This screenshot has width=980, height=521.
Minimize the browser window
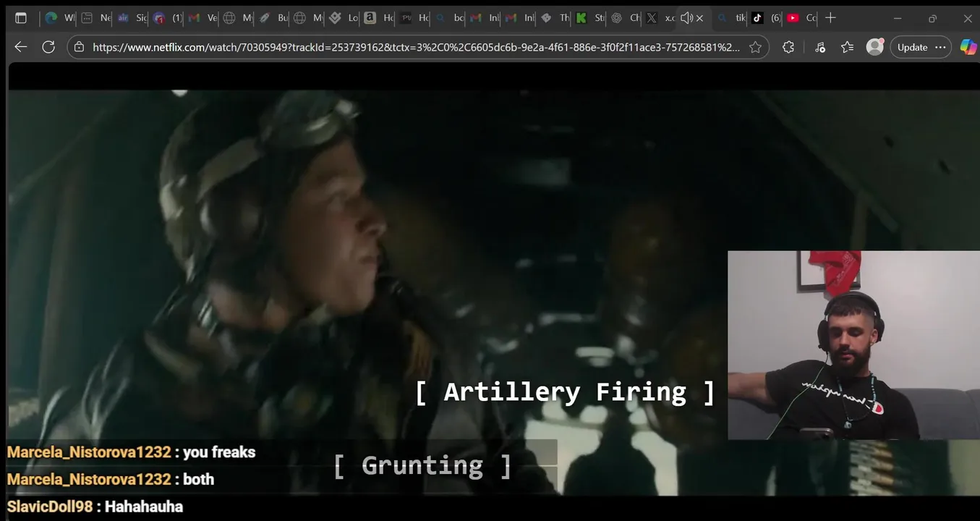coord(898,18)
